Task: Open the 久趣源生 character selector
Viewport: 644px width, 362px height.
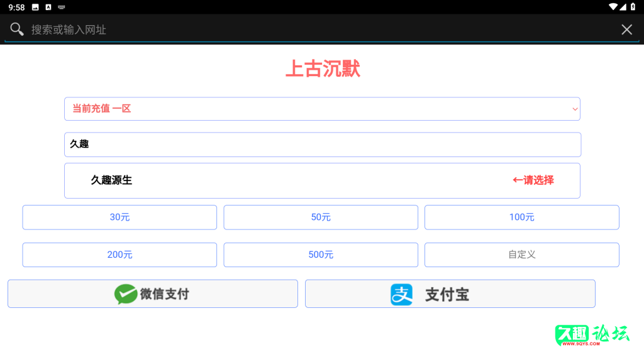Action: 322,180
